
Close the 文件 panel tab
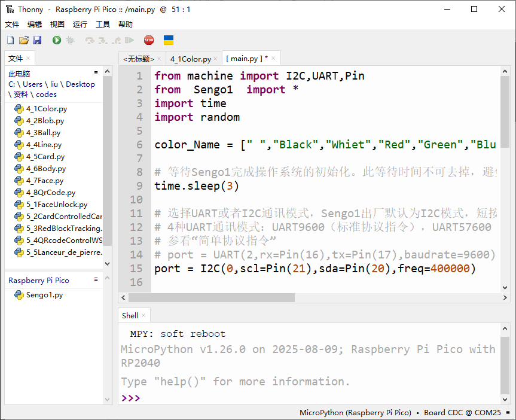pyautogui.click(x=28, y=58)
